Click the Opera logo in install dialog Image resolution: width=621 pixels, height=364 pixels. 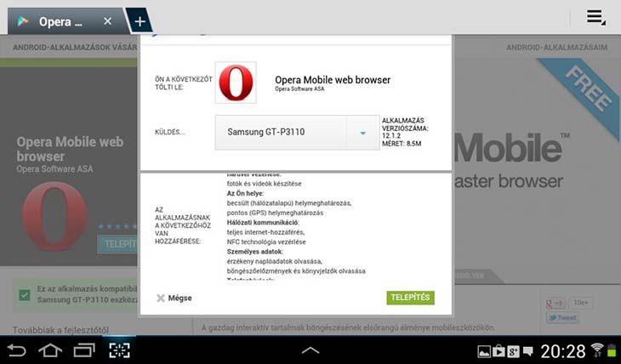pos(236,82)
